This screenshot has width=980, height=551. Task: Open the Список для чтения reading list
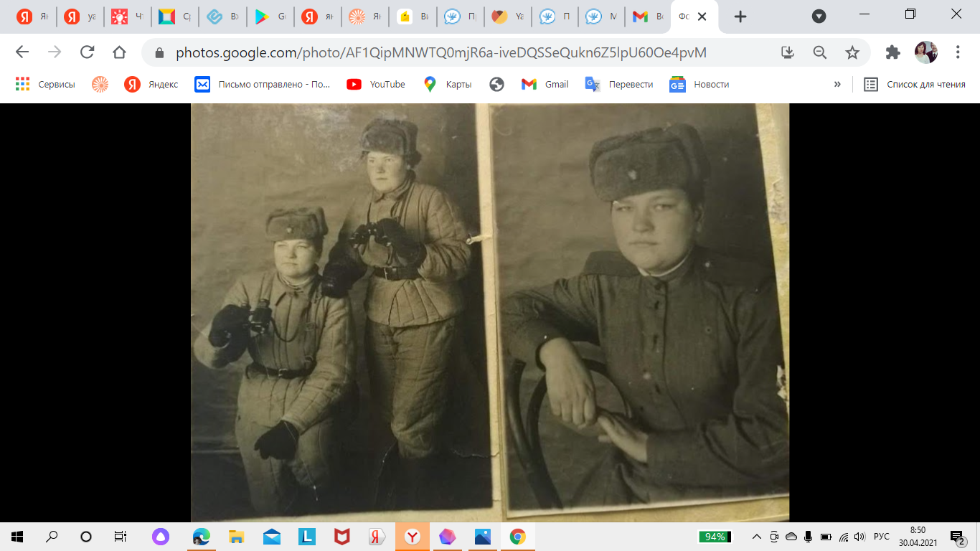pos(913,85)
